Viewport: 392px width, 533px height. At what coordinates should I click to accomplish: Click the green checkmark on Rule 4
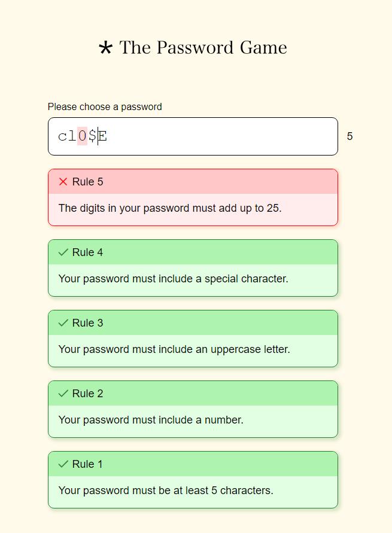pos(63,252)
